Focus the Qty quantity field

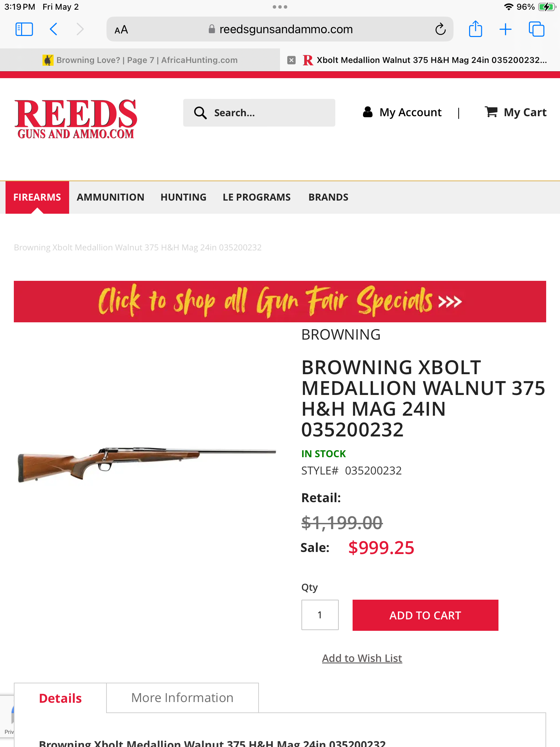pos(320,615)
